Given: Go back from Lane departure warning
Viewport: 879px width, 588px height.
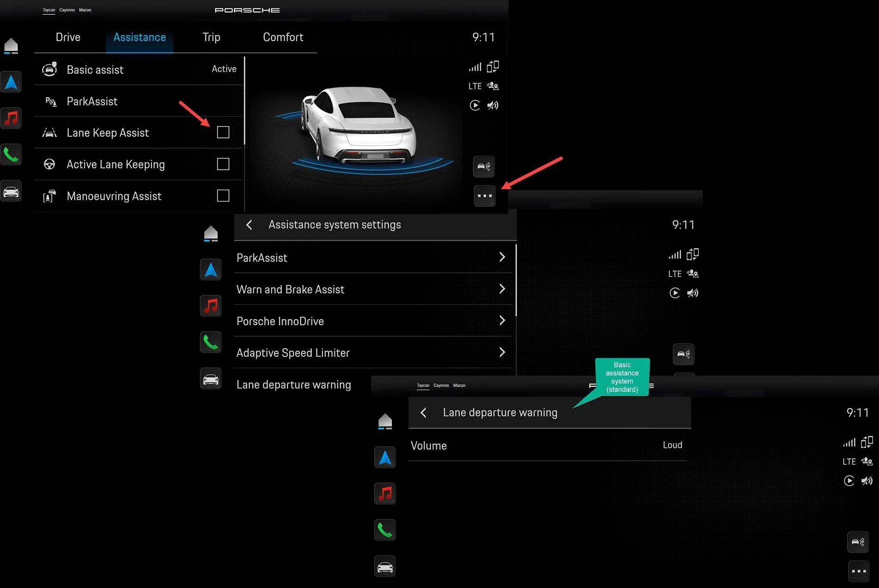Looking at the screenshot, I should coord(423,413).
